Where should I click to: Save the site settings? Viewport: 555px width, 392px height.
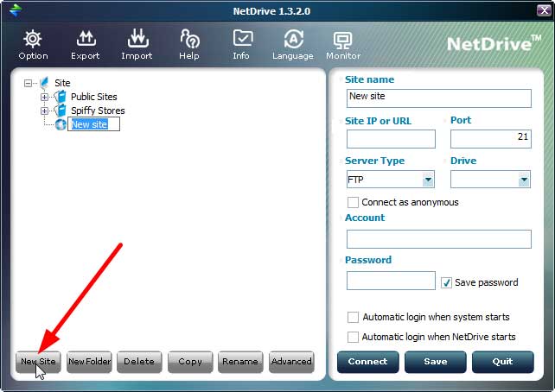pos(436,362)
